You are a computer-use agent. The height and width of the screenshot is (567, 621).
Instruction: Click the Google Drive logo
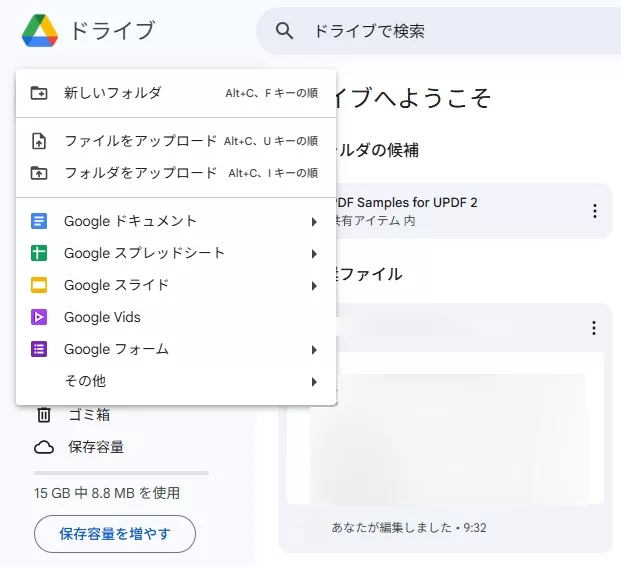point(40,31)
